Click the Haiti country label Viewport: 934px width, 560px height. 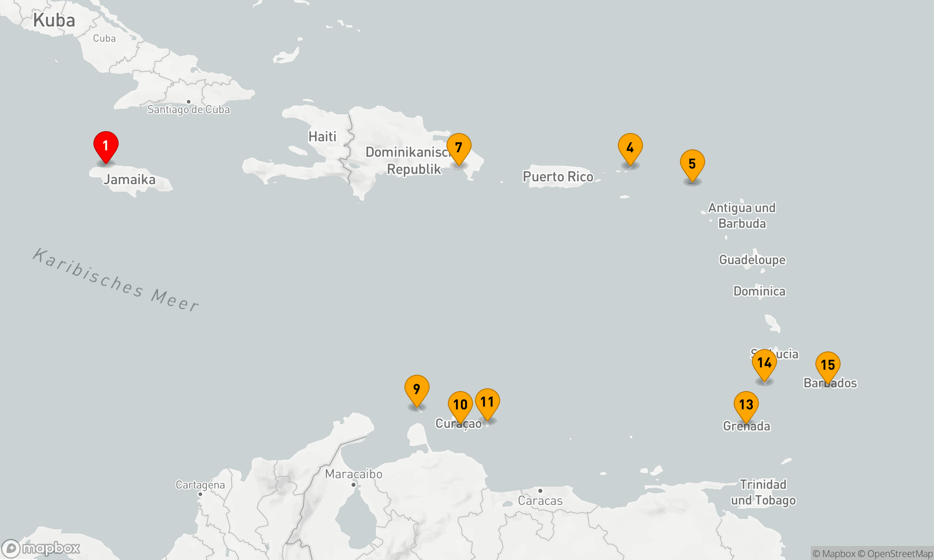pyautogui.click(x=322, y=137)
